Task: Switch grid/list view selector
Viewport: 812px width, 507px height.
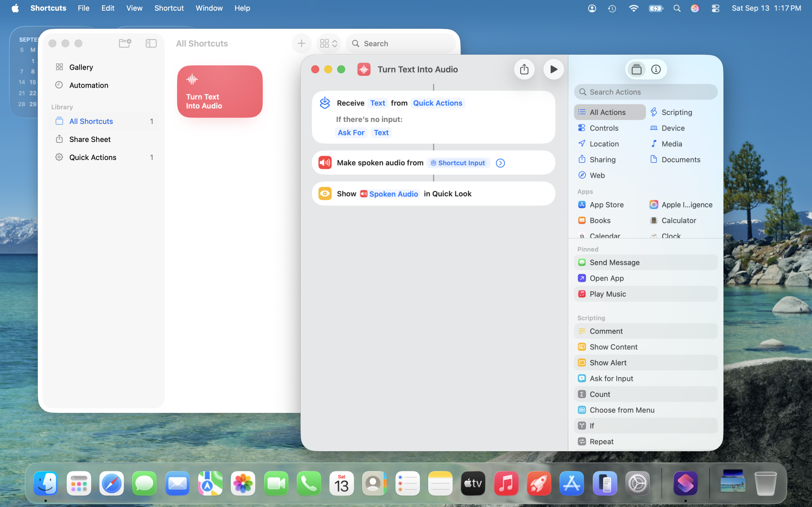Action: click(329, 43)
